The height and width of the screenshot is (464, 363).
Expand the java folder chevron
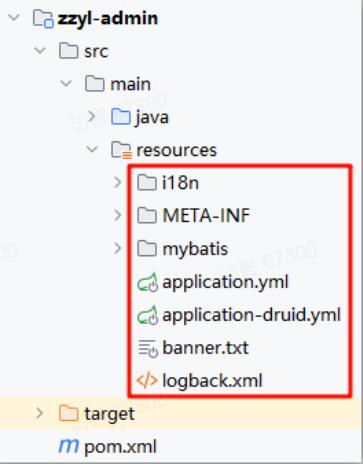click(92, 116)
